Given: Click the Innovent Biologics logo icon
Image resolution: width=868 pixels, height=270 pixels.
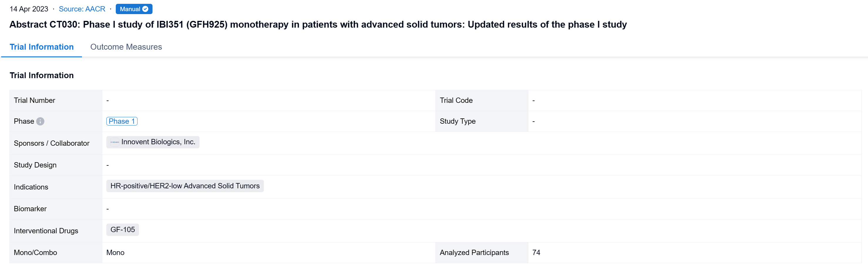Looking at the screenshot, I should 115,142.
